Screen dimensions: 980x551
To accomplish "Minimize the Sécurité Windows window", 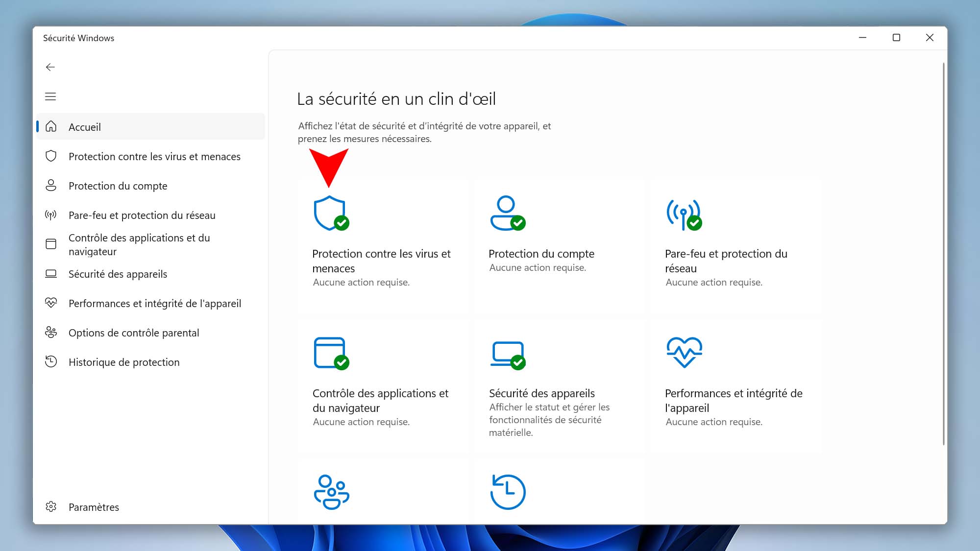I will point(863,38).
